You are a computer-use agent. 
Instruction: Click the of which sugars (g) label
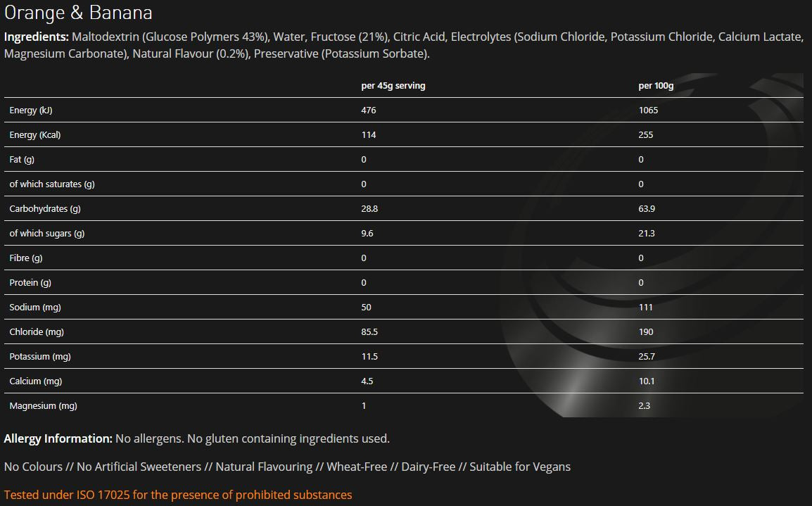46,234
